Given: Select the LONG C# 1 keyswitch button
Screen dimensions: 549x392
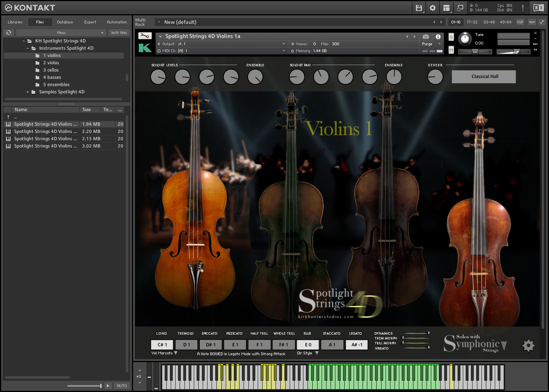Looking at the screenshot, I should pos(162,345).
